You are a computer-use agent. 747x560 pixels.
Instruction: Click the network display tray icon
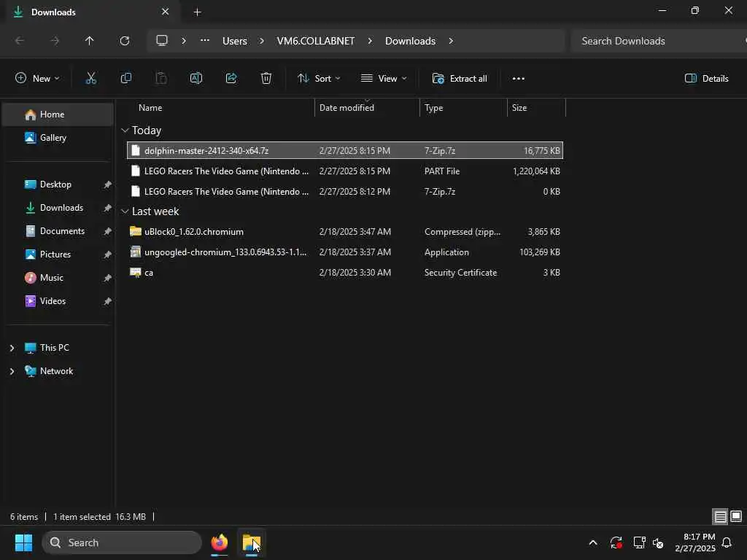coord(639,542)
